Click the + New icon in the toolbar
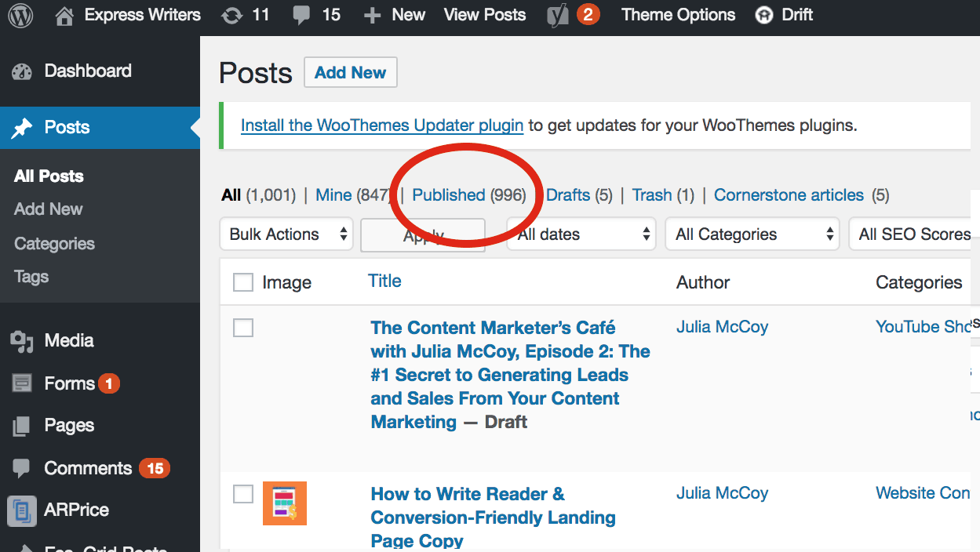980x552 pixels. 371,14
